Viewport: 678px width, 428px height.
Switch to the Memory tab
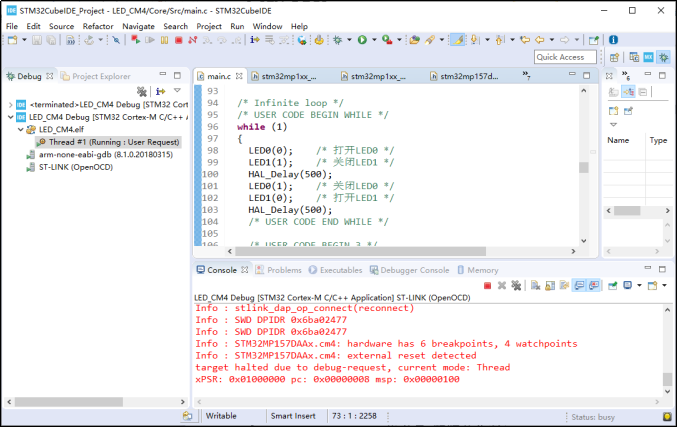tap(478, 270)
